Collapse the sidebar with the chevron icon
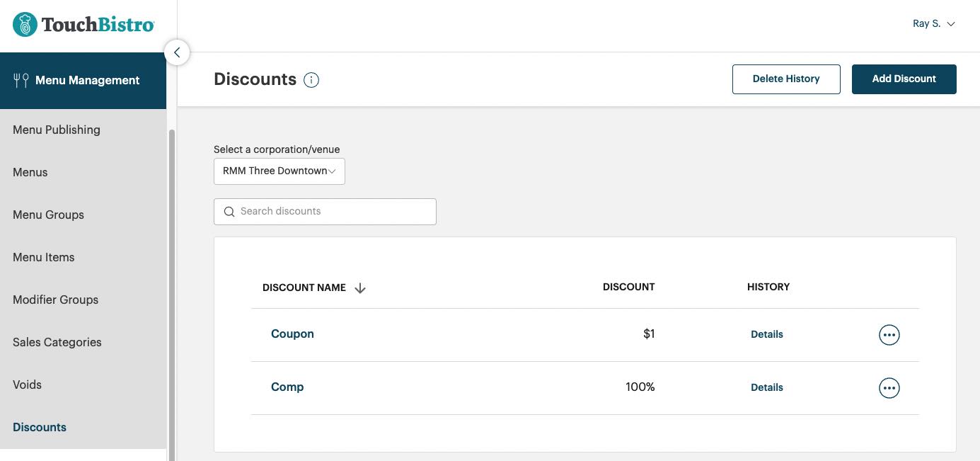 pyautogui.click(x=176, y=52)
